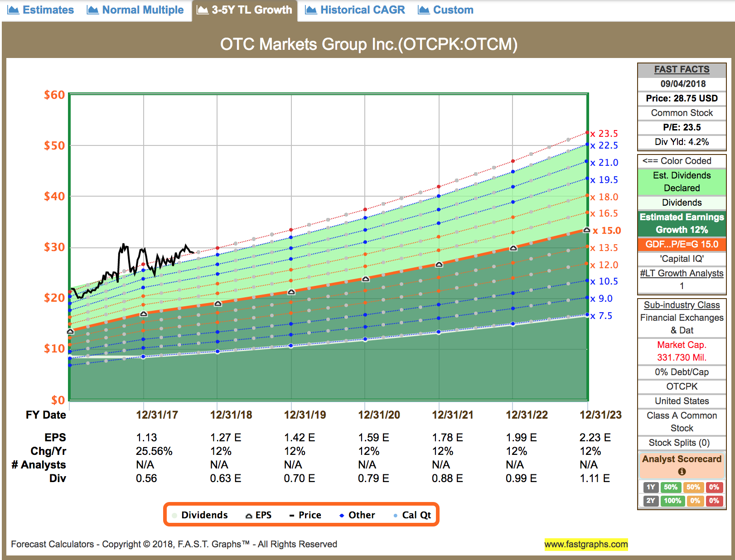Viewport: 735px width, 560px height.
Task: Click the orange GDF...P/E=G 15.0 color bar
Action: coord(681,244)
